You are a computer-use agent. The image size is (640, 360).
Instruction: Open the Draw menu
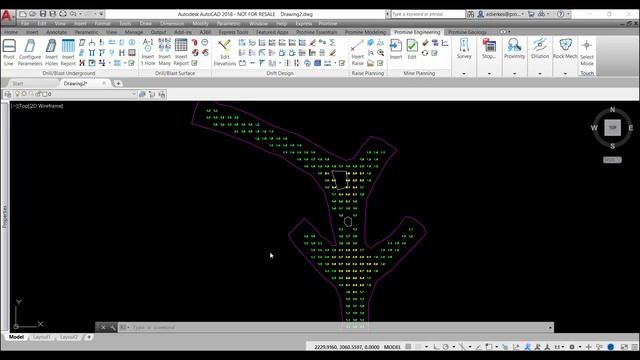pos(146,23)
